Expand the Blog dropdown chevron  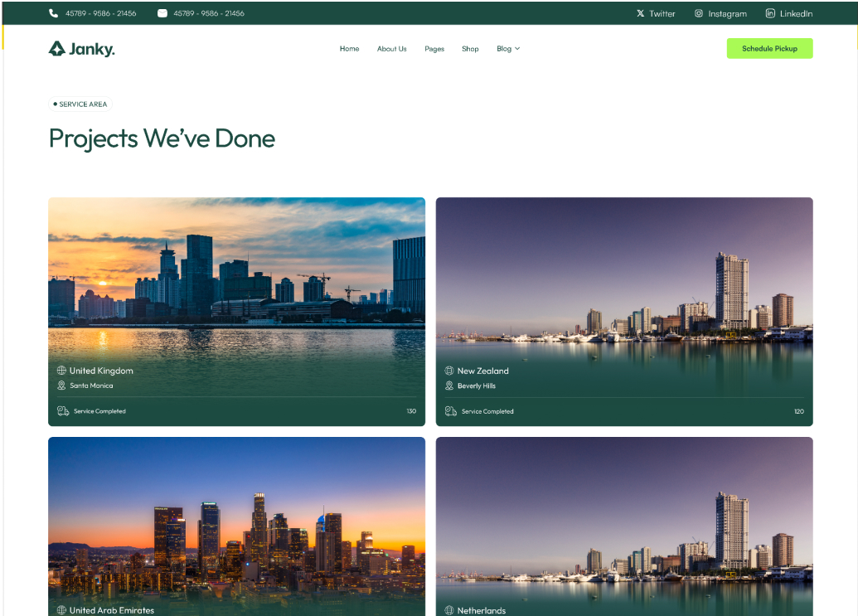[x=517, y=49]
